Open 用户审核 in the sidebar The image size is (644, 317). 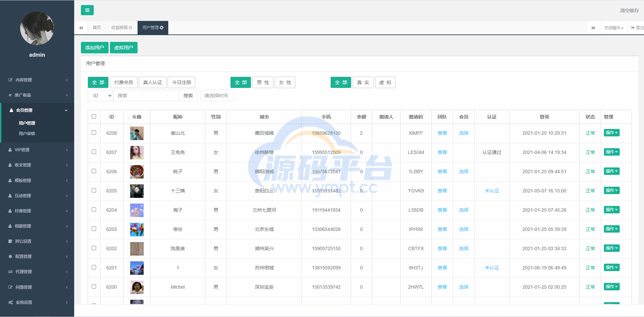(x=27, y=134)
